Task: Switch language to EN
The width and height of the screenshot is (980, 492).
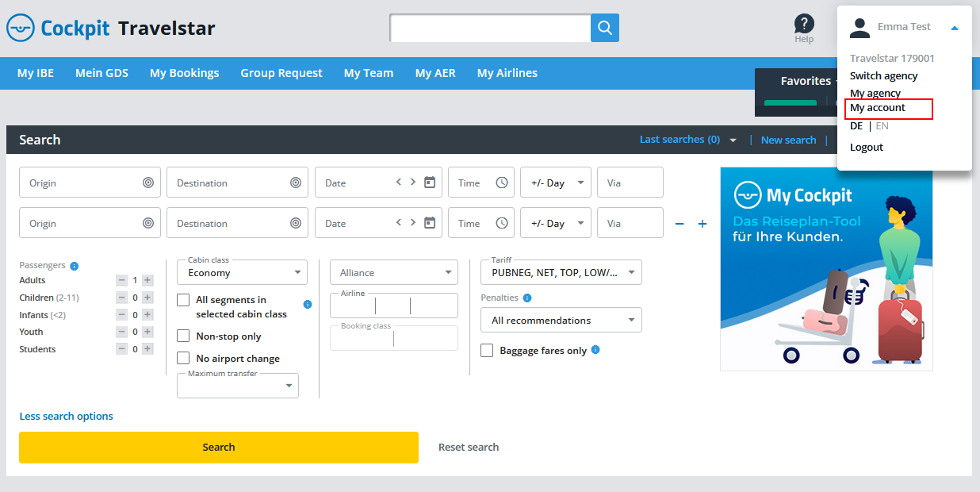Action: [882, 126]
